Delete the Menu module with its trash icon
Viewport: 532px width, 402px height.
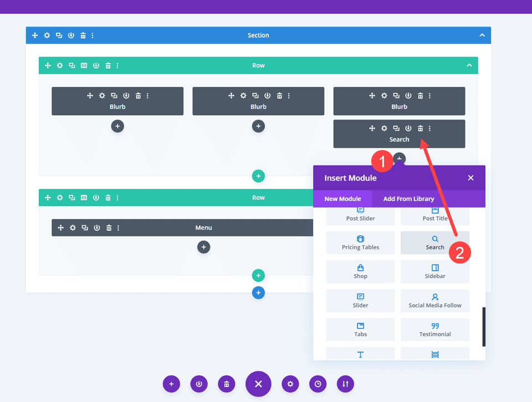click(x=109, y=228)
